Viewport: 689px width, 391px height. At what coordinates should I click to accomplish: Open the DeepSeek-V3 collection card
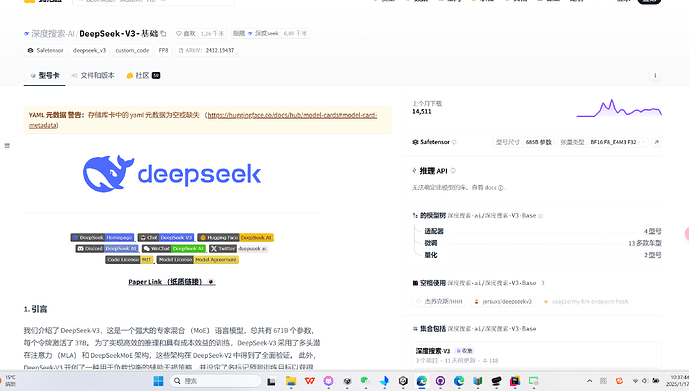pyautogui.click(x=537, y=355)
